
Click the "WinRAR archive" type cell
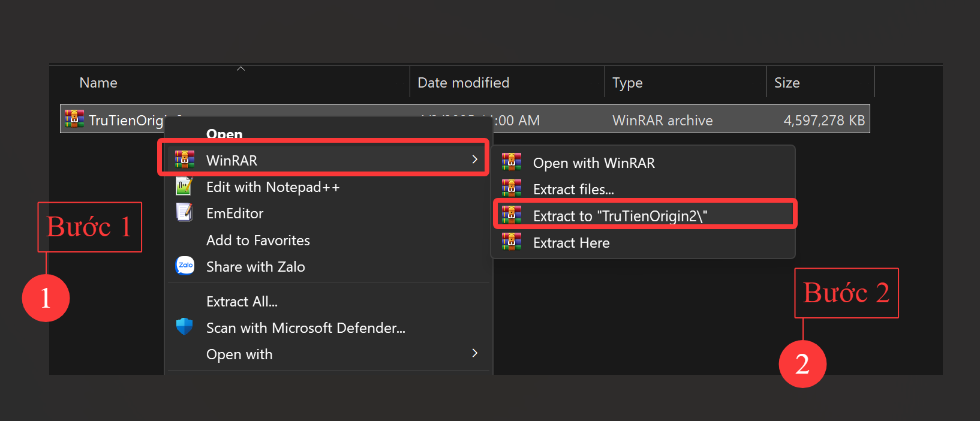point(662,121)
